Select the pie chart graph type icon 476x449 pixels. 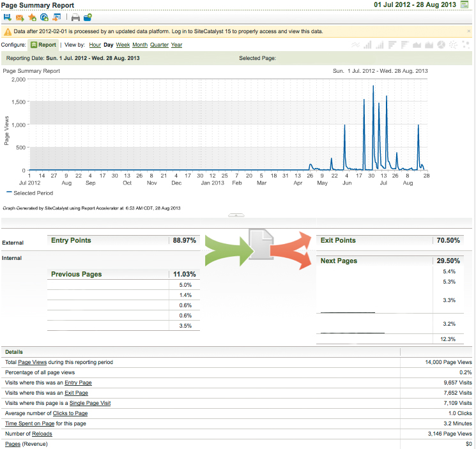441,45
